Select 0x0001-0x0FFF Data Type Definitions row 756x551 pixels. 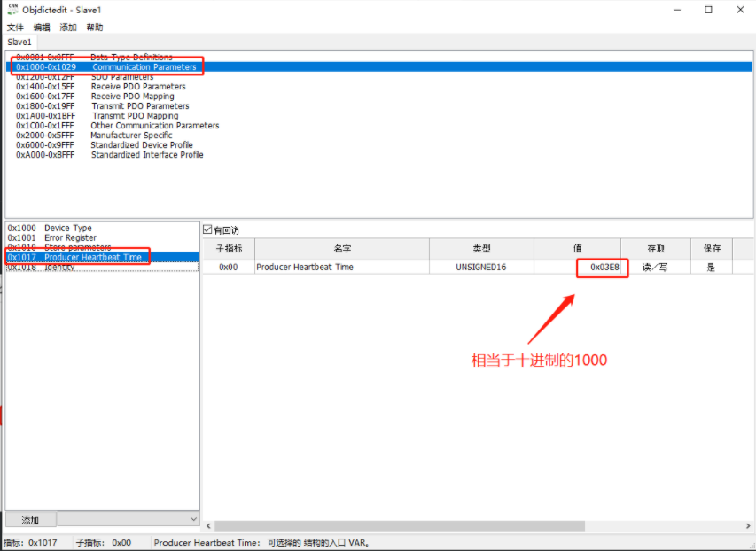[378, 57]
